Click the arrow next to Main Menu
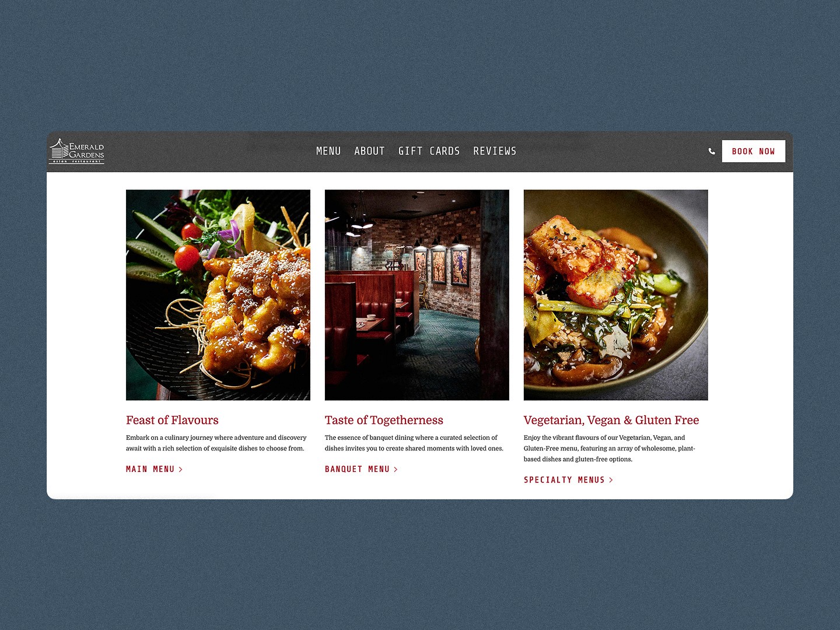Image resolution: width=840 pixels, height=630 pixels. point(181,470)
